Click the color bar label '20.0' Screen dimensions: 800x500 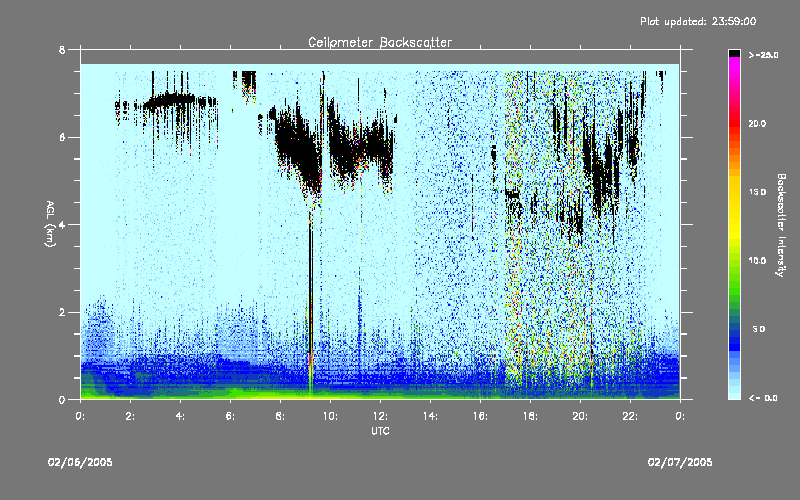point(757,123)
